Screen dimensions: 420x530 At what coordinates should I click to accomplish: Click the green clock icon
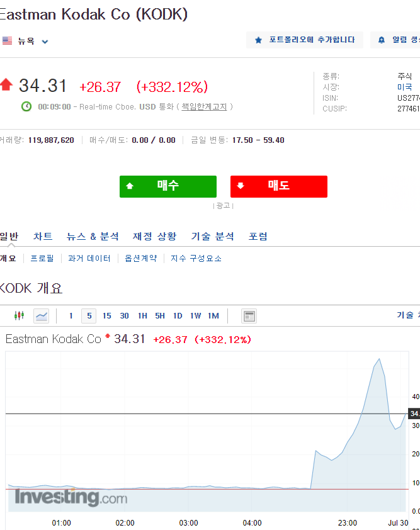[x=26, y=106]
